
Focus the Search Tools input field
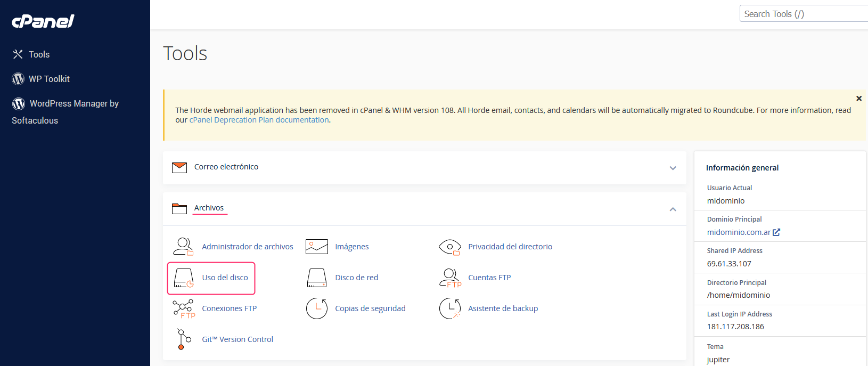(803, 14)
